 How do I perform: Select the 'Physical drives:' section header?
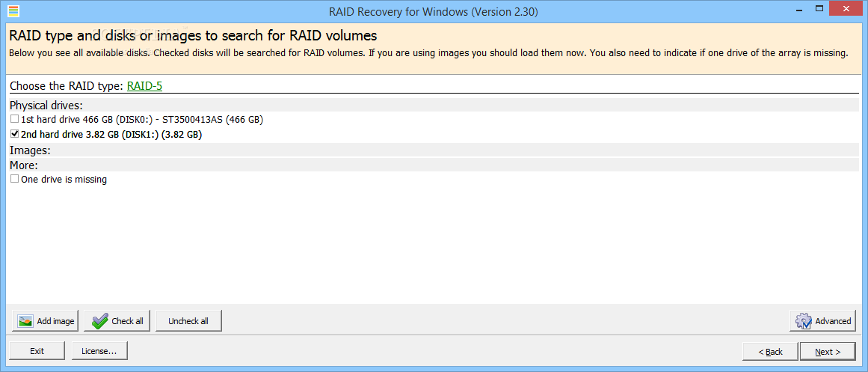pyautogui.click(x=434, y=106)
